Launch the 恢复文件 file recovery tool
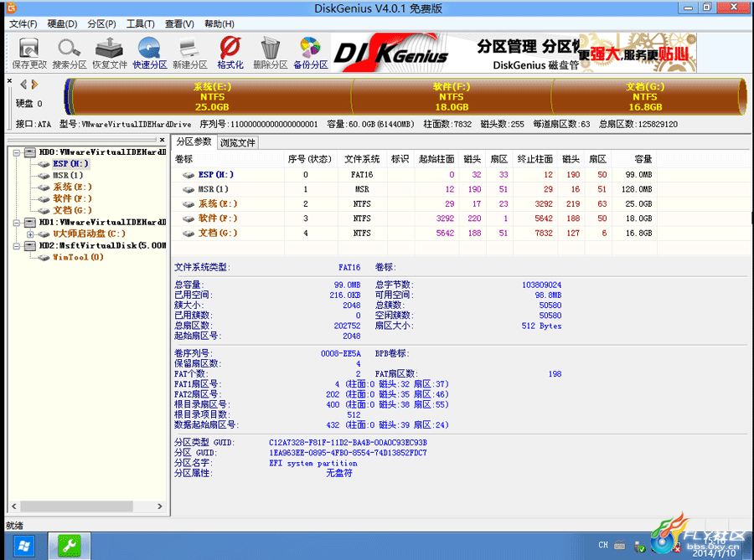 coord(110,54)
